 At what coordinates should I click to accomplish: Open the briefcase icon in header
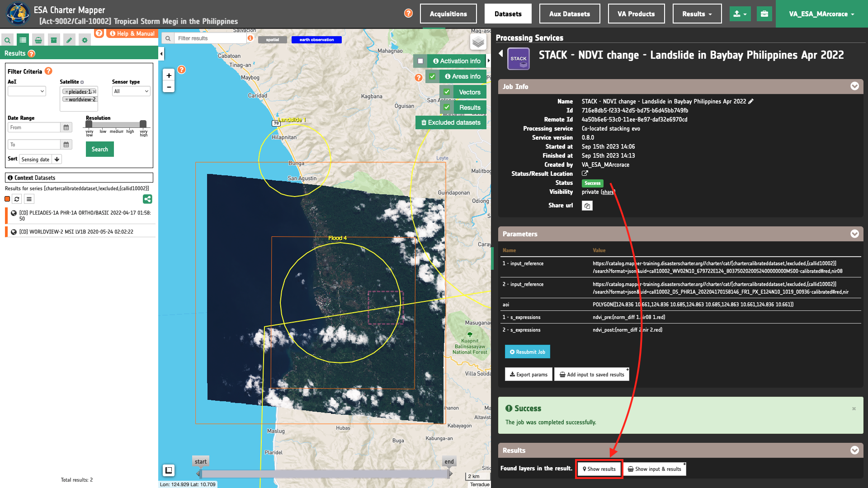pyautogui.click(x=764, y=14)
